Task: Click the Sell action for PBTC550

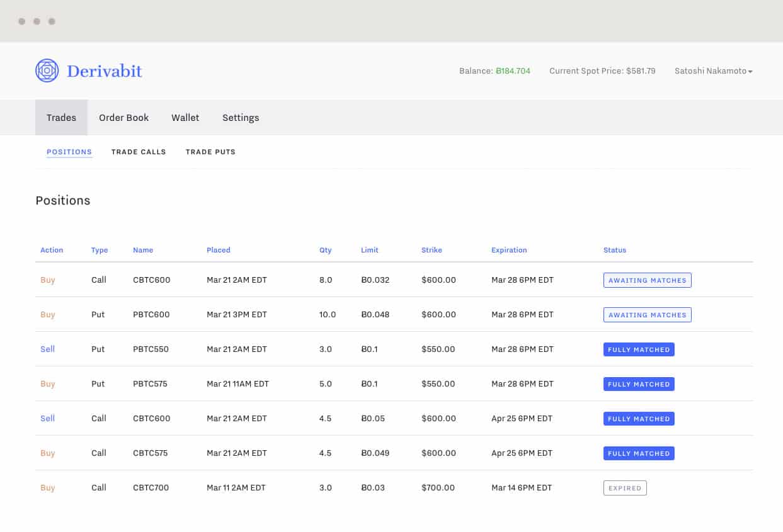Action: click(x=48, y=349)
